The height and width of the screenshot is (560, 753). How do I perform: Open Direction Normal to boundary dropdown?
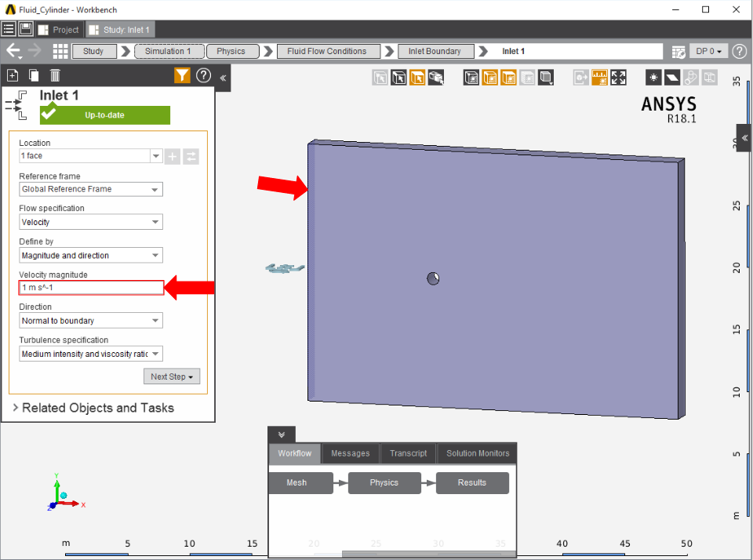91,321
